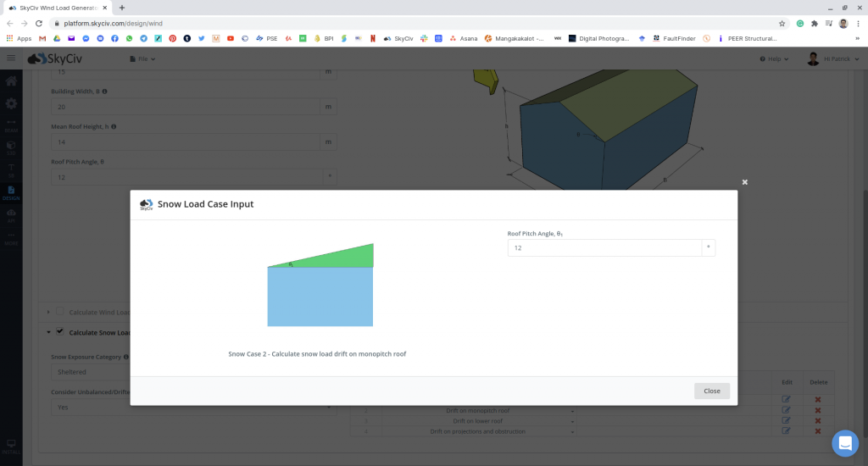The height and width of the screenshot is (466, 868).
Task: Toggle the Calculate Snow Load checkbox
Action: (x=59, y=332)
